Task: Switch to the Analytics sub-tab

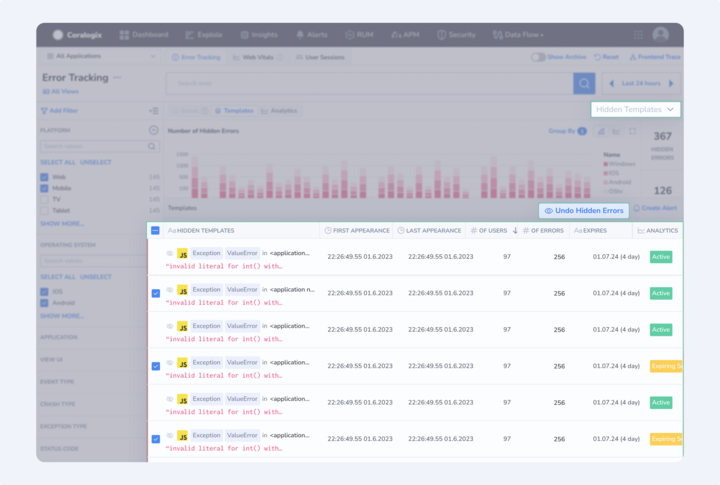Action: (279, 111)
